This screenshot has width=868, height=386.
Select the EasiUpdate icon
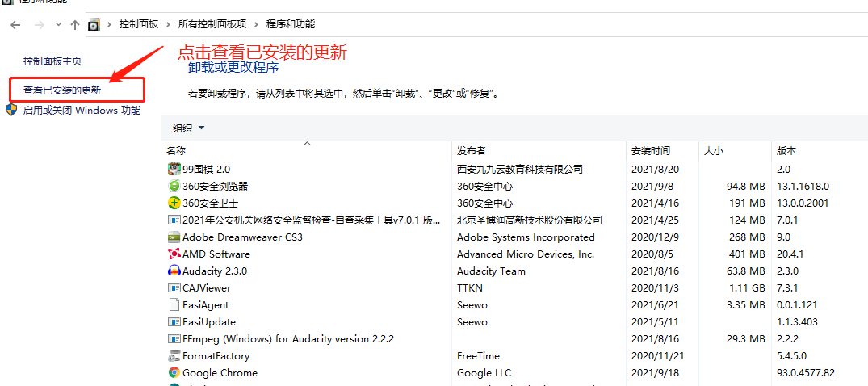pyautogui.click(x=174, y=321)
